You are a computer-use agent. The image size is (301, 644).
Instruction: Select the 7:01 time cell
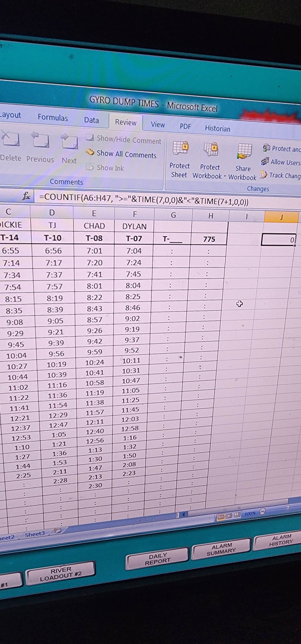click(94, 251)
